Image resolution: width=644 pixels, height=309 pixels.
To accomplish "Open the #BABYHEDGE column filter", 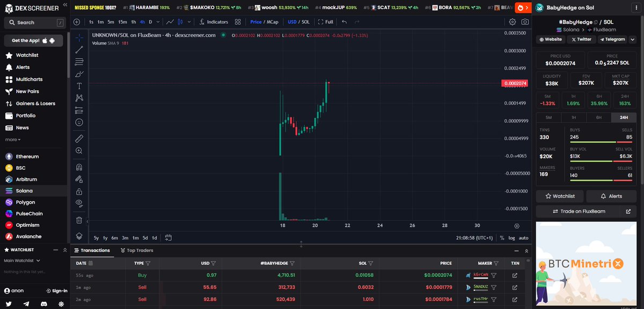I will [292, 263].
